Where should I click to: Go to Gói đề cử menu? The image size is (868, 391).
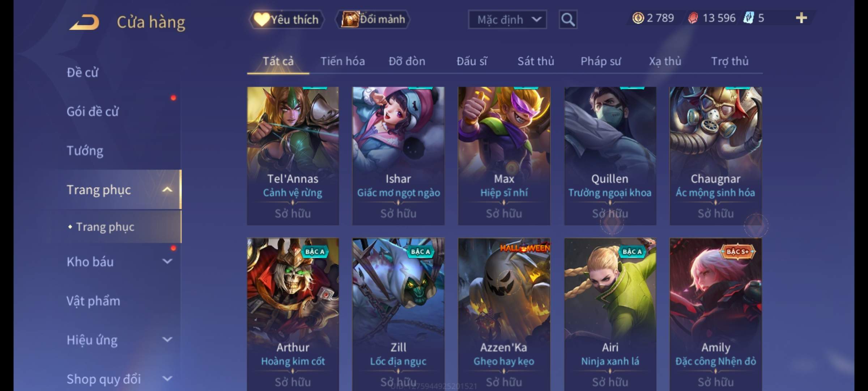point(93,112)
